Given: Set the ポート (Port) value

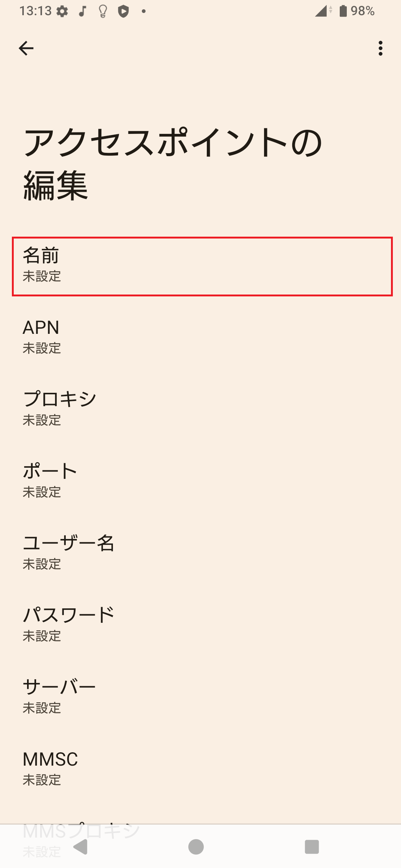Looking at the screenshot, I should tap(200, 480).
